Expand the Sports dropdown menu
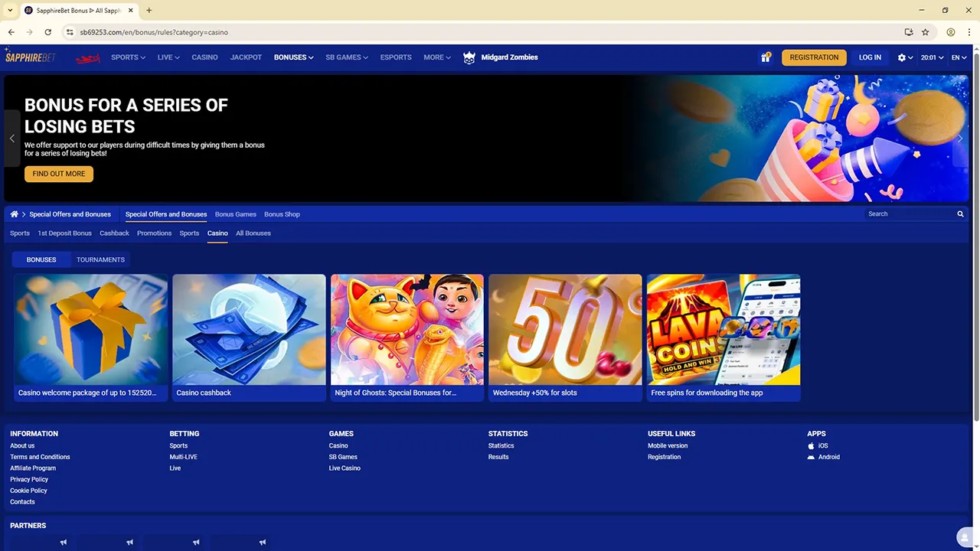Screen dimensions: 980x551 (x=128, y=57)
